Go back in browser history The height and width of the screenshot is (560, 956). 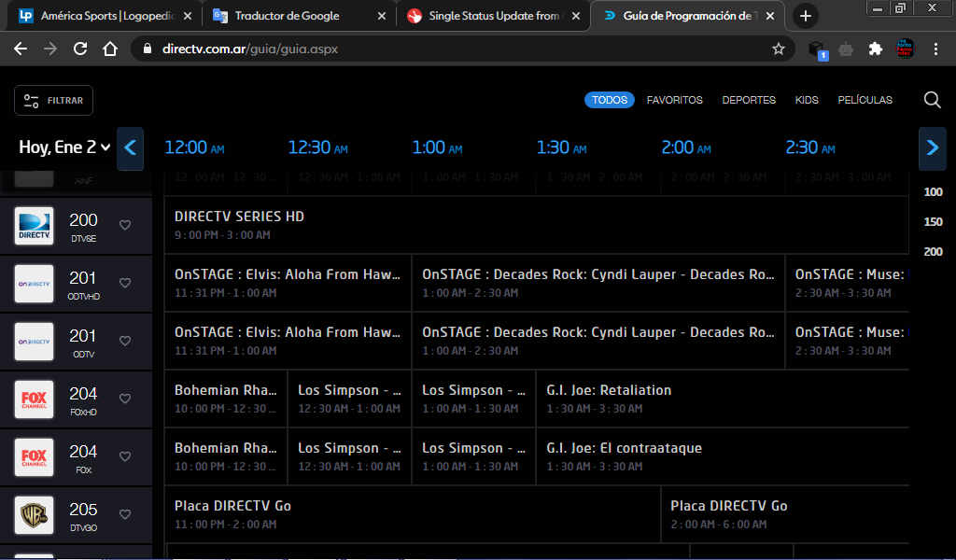pos(21,49)
